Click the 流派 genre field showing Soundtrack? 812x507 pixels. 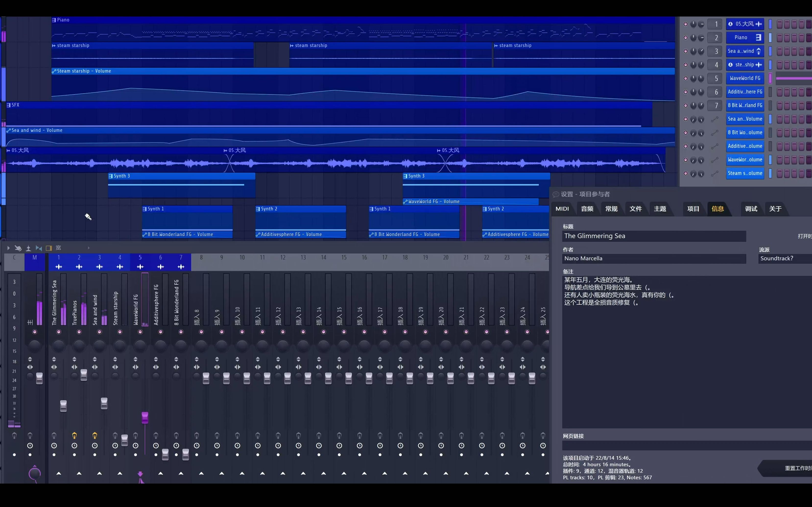pos(785,259)
